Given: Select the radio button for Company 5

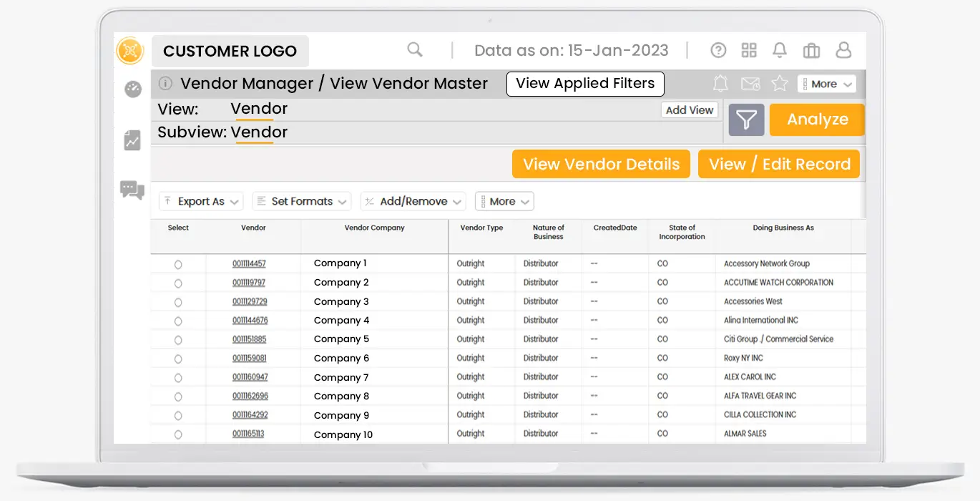Looking at the screenshot, I should click(x=178, y=340).
